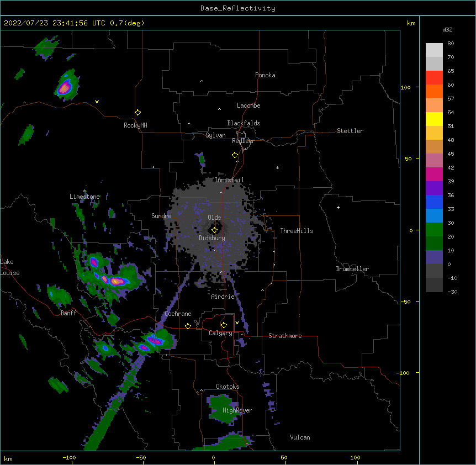
Task: Click the white plus marker north of Drumheller
Action: pos(338,207)
